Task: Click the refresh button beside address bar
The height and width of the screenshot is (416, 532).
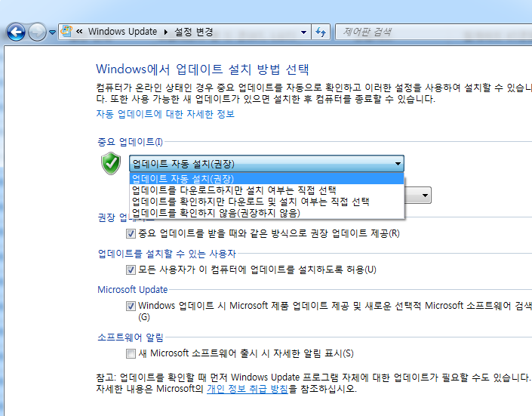Action: (x=321, y=32)
